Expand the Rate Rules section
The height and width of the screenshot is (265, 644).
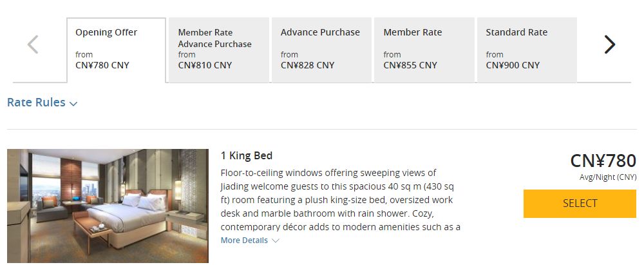pyautogui.click(x=37, y=103)
